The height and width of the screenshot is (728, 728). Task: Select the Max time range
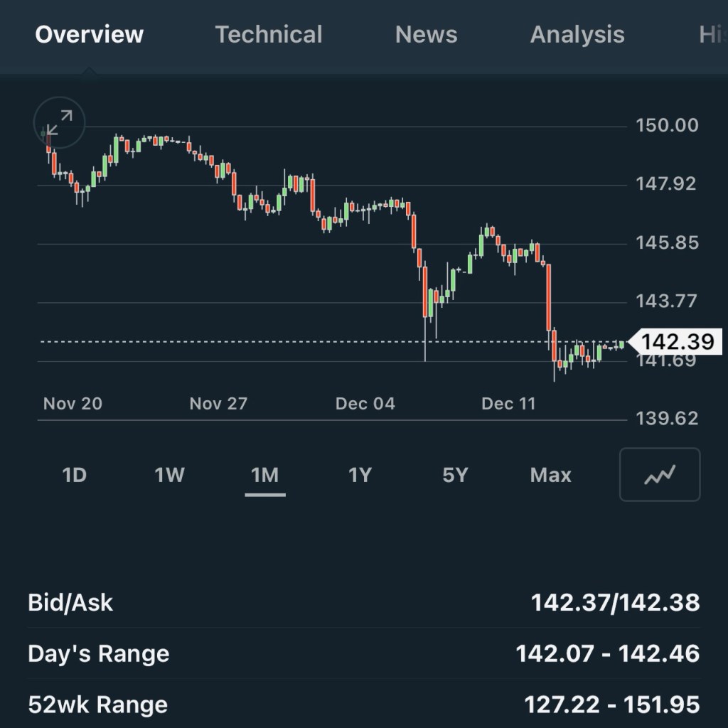pyautogui.click(x=550, y=475)
